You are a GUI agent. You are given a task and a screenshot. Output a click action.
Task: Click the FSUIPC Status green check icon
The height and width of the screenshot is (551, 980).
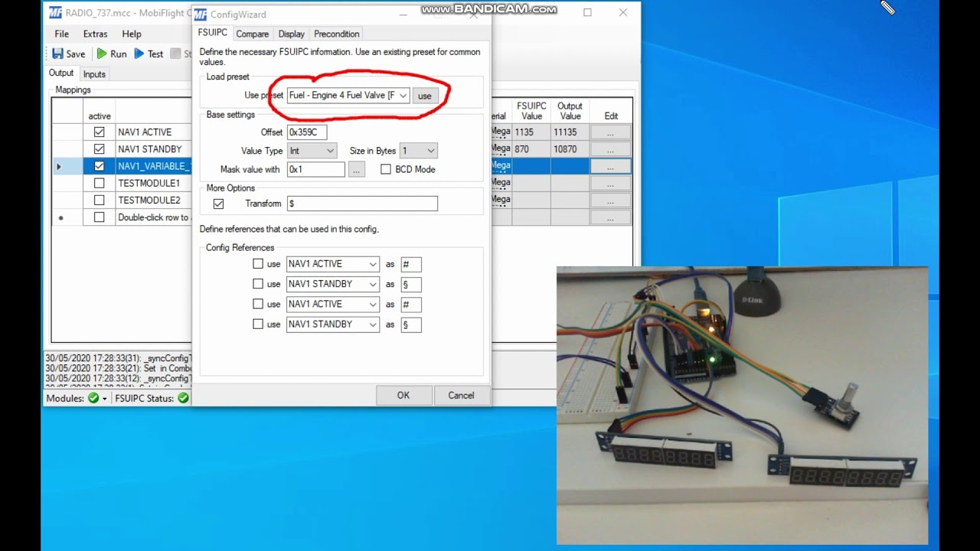tap(183, 398)
